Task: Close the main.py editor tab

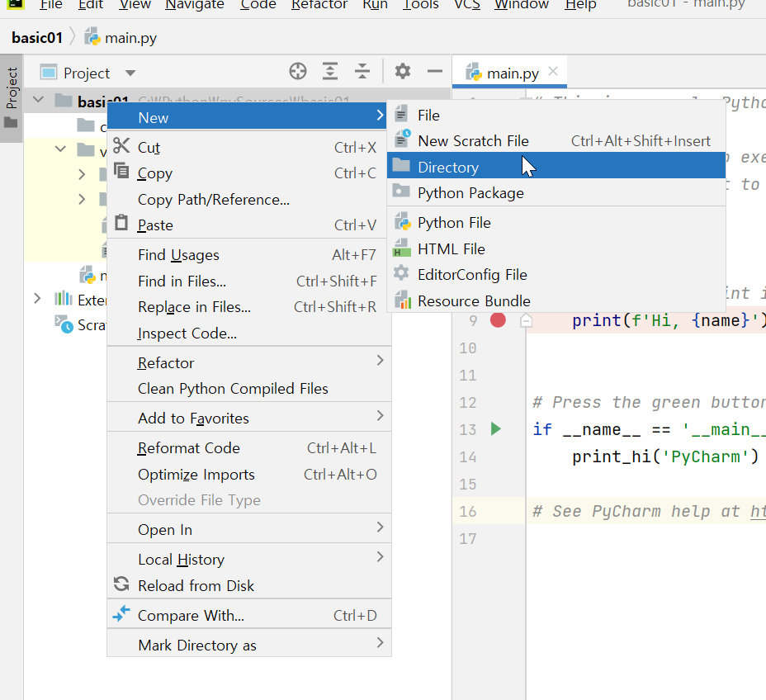Action: click(553, 71)
